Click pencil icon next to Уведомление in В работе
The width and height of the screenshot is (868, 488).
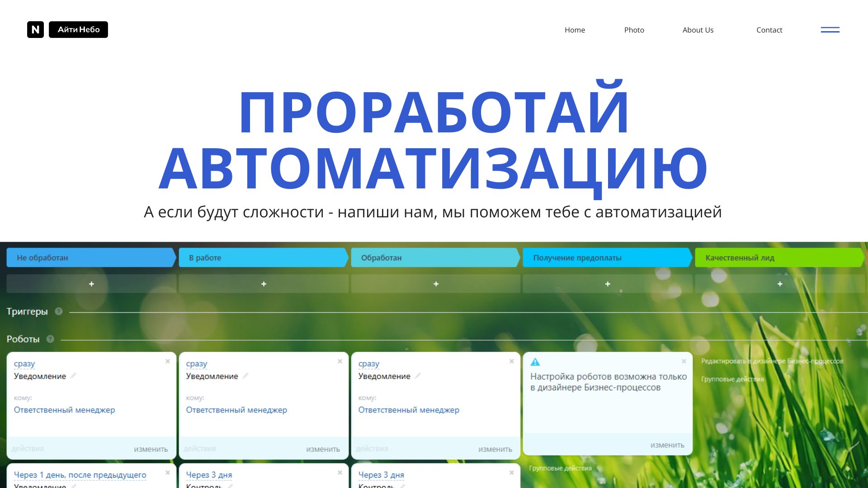[245, 376]
